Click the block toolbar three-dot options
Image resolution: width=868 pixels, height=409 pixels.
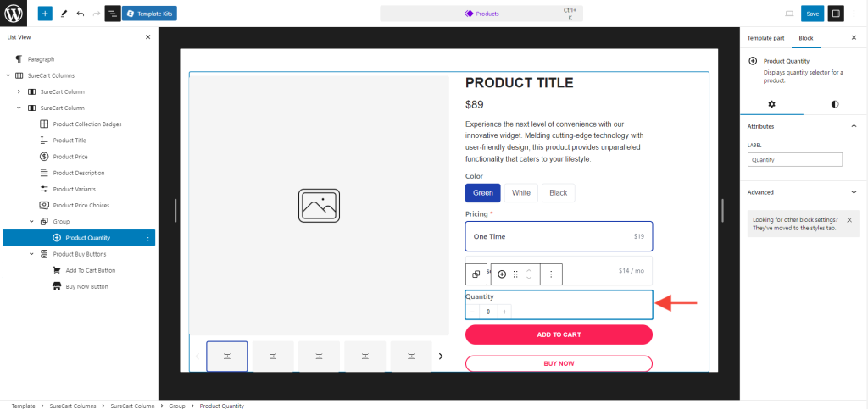pos(551,274)
